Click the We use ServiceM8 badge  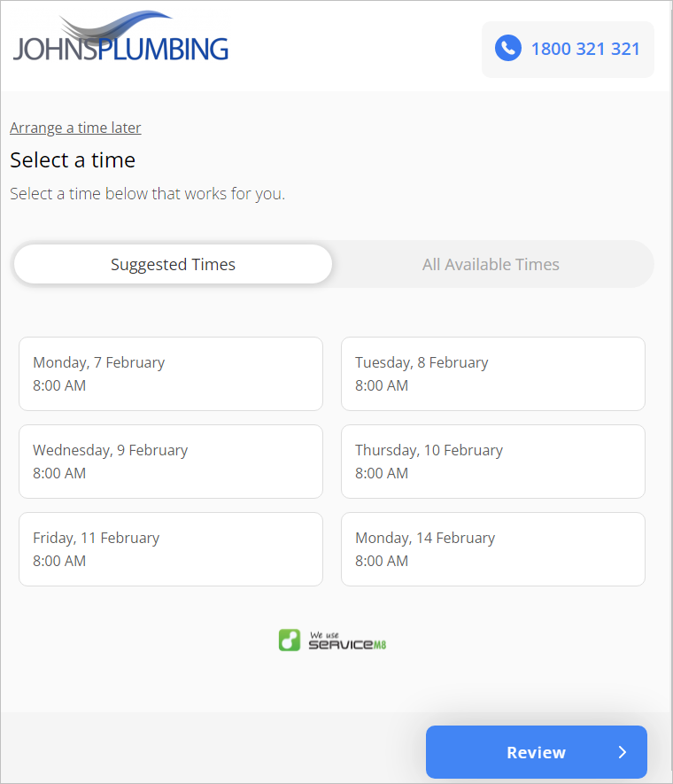click(332, 640)
